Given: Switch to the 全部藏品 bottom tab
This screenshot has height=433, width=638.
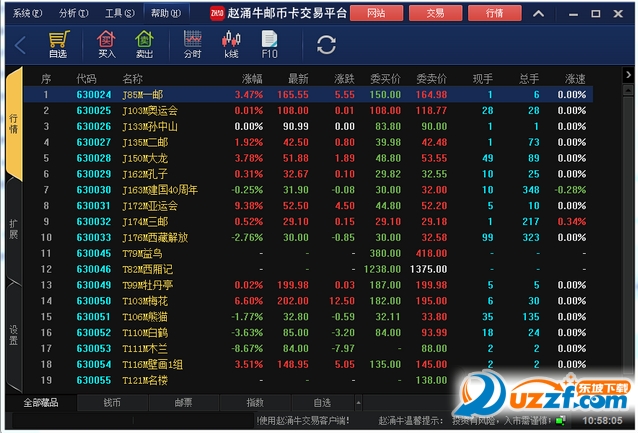Looking at the screenshot, I should pos(41,403).
